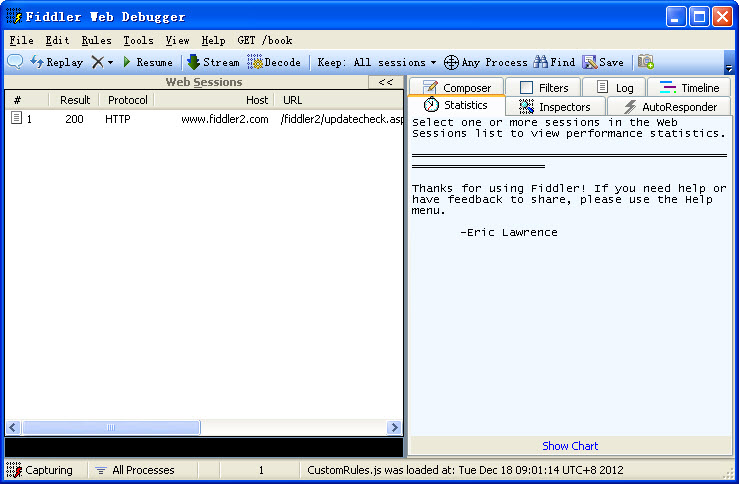
Task: Click the HTTP protocol cell
Action: [x=117, y=119]
